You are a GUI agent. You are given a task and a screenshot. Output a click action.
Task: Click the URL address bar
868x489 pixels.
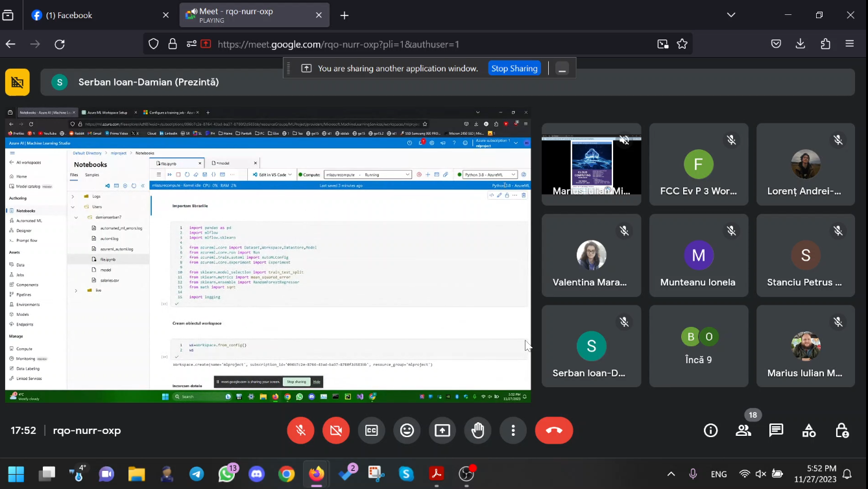[x=428, y=44]
